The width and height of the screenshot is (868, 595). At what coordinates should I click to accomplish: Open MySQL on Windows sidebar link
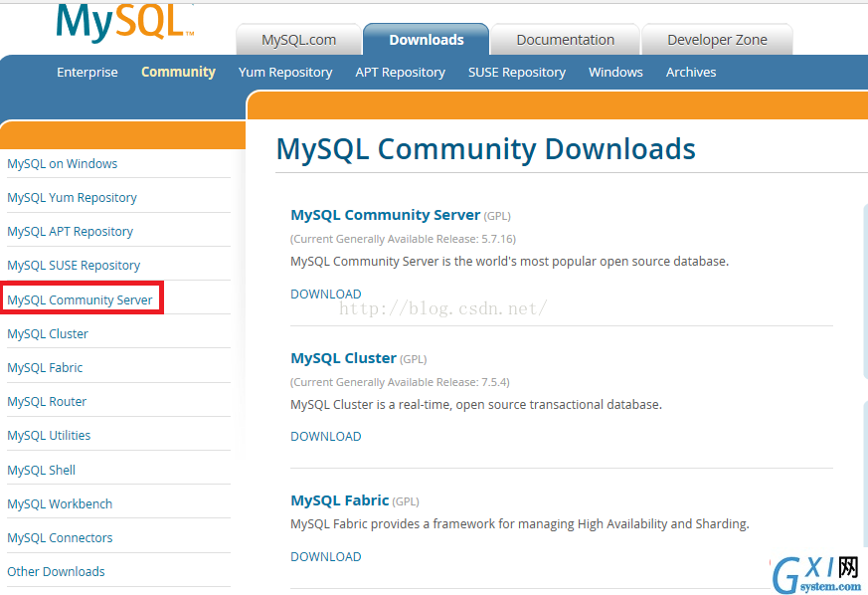point(62,164)
